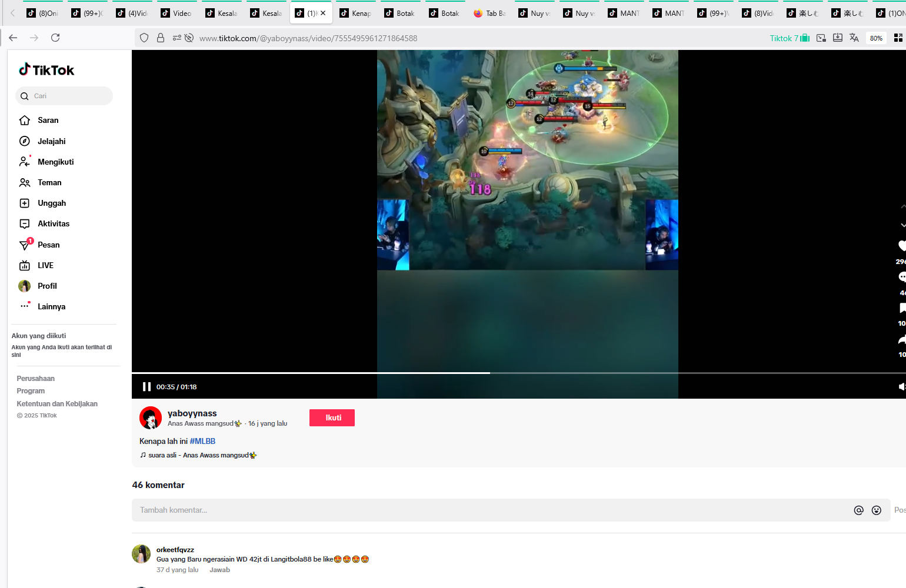Image resolution: width=906 pixels, height=588 pixels.
Task: Insert a mention with the @ icon
Action: click(x=858, y=510)
